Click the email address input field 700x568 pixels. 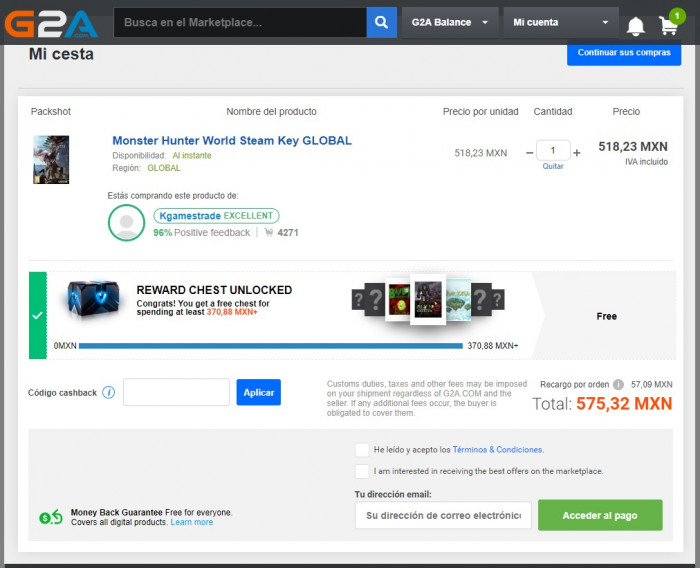[443, 515]
